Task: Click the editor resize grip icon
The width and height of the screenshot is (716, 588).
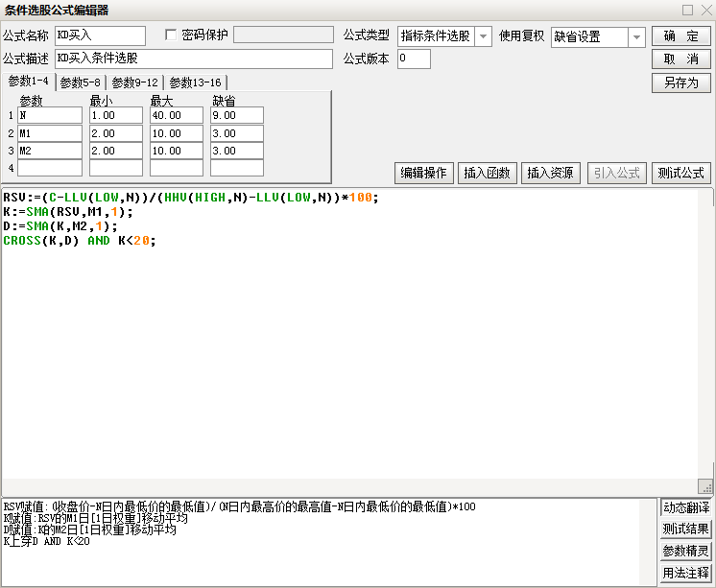Action: coord(705,486)
